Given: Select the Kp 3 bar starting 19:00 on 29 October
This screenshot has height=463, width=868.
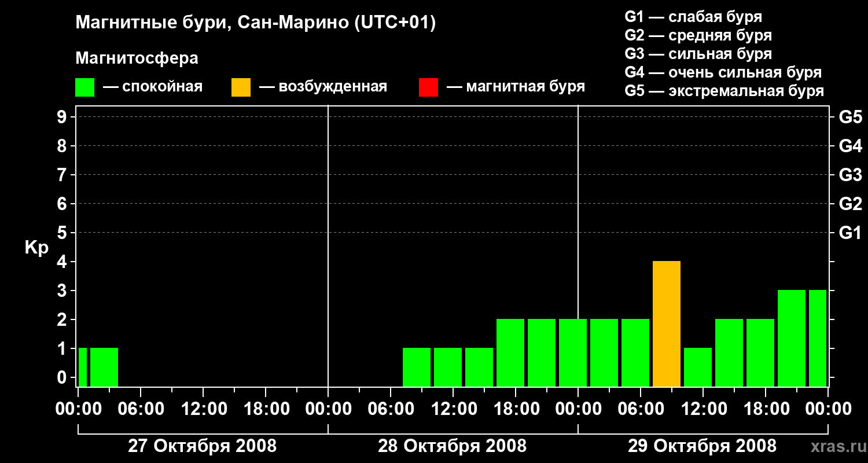Looking at the screenshot, I should [792, 338].
